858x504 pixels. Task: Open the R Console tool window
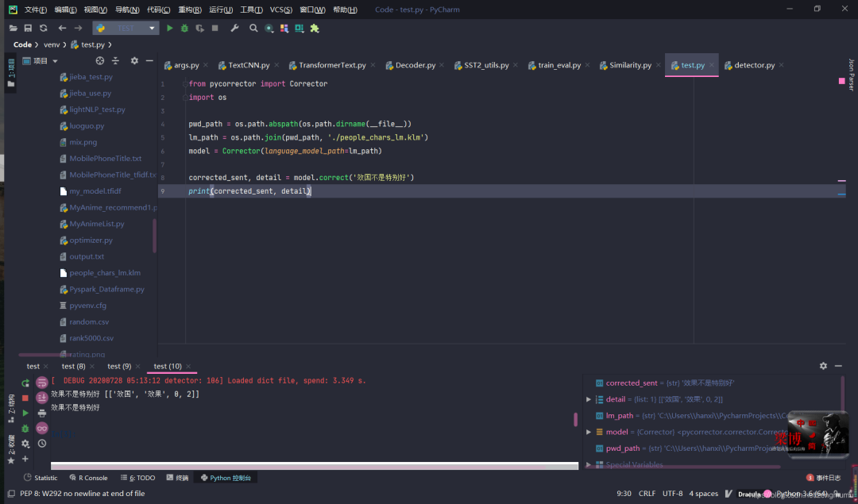click(89, 478)
